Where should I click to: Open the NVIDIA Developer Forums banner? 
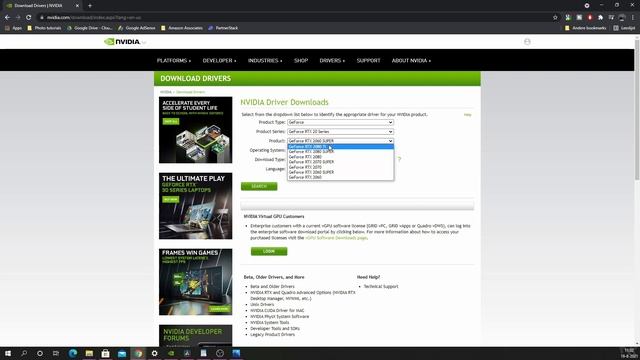click(196, 336)
